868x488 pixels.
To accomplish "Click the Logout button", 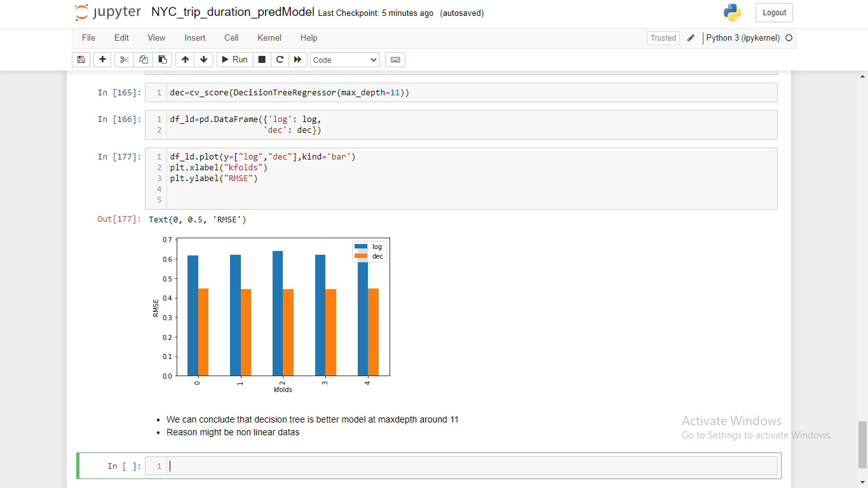I will 773,12.
